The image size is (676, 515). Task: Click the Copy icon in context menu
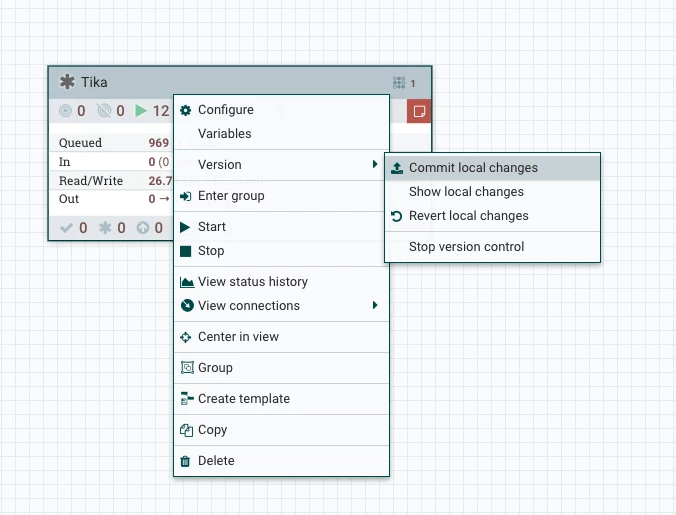pos(186,430)
